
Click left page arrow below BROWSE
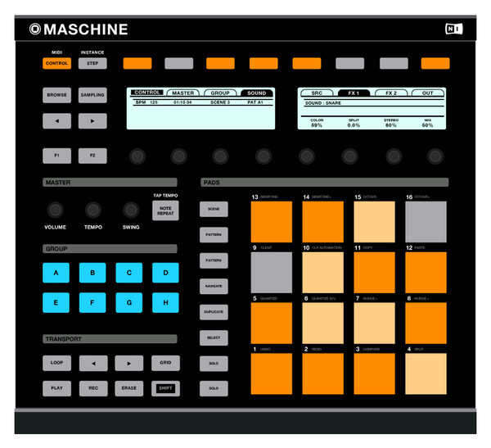tap(56, 121)
